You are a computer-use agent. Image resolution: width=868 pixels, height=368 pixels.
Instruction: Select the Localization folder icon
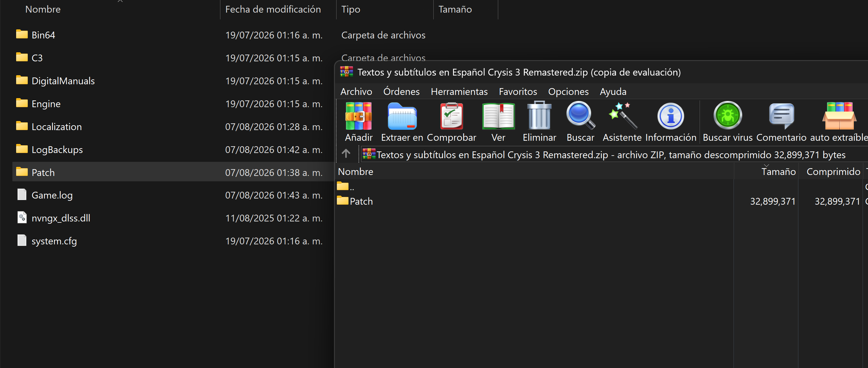22,126
